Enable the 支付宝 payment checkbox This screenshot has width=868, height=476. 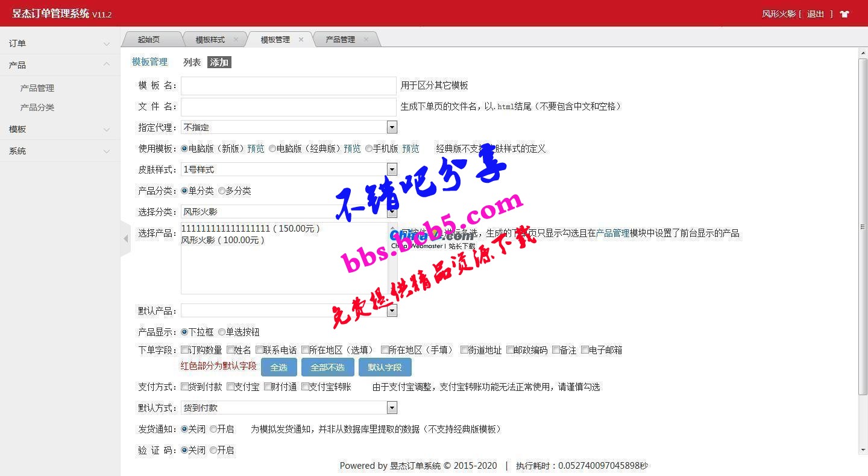230,387
